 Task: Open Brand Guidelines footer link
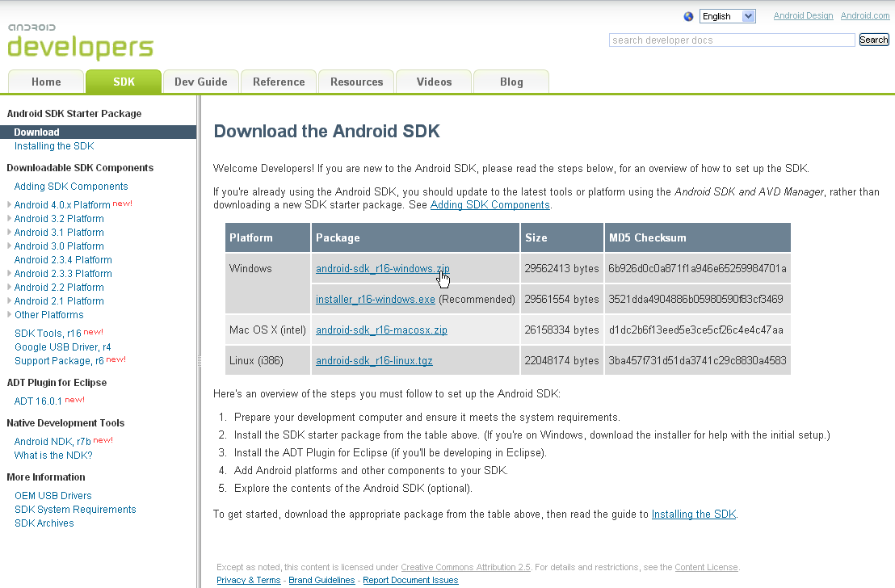click(x=321, y=580)
